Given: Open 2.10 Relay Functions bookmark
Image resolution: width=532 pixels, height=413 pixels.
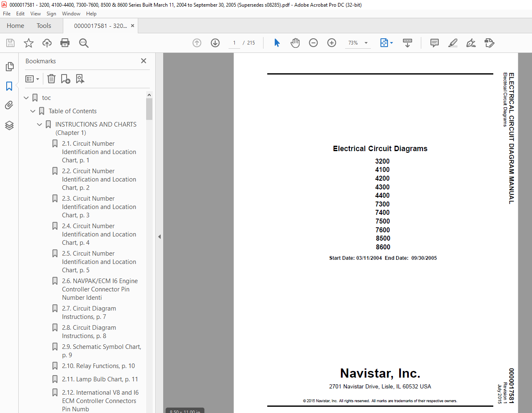Looking at the screenshot, I should (98, 366).
